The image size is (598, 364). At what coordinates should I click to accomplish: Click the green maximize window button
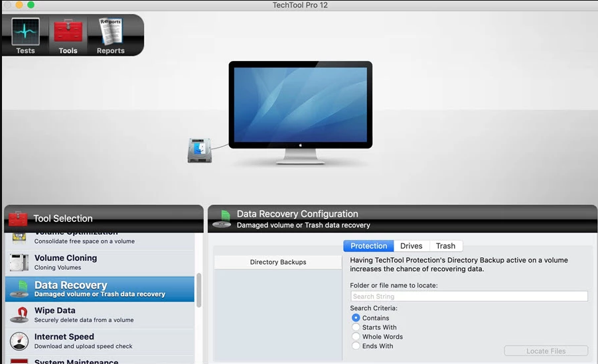click(x=31, y=5)
